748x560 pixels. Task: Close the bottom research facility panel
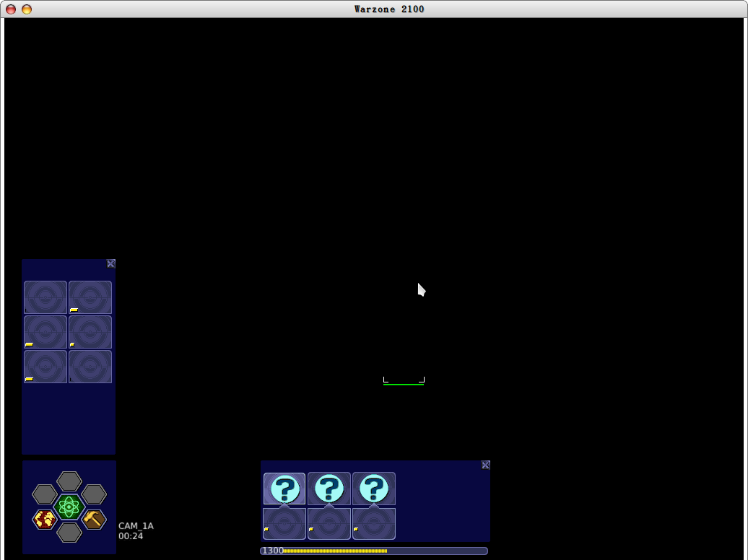(x=486, y=465)
